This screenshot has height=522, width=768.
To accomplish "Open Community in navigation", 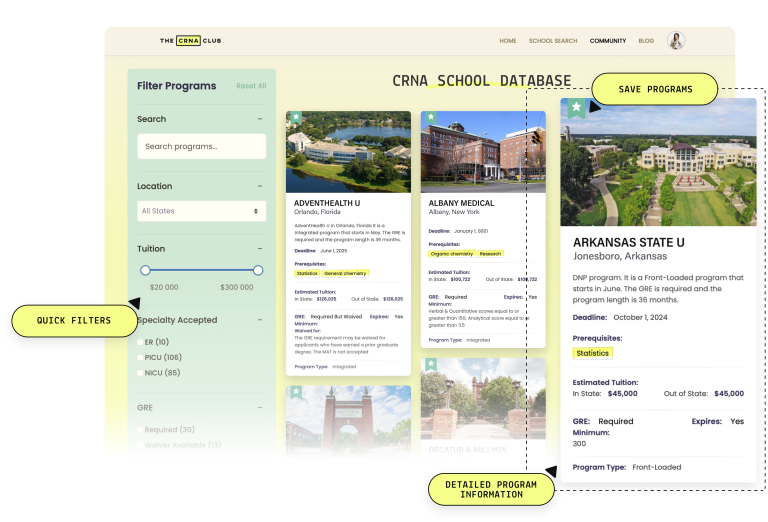I will coord(608,41).
